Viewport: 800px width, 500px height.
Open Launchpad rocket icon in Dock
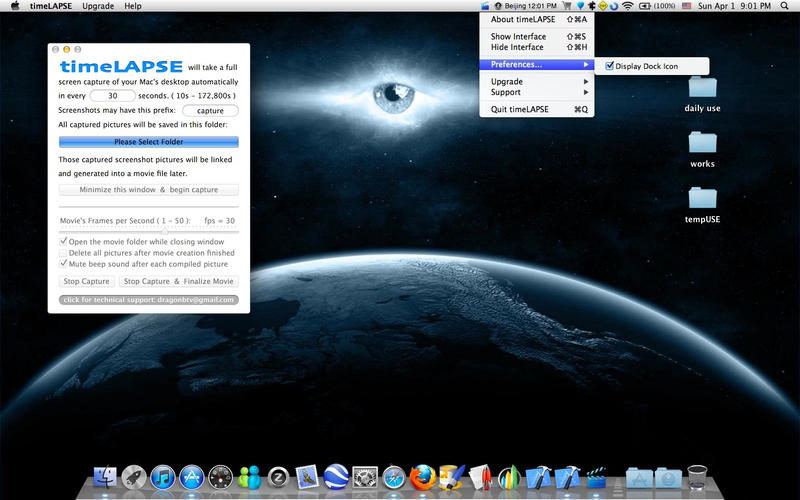point(134,478)
